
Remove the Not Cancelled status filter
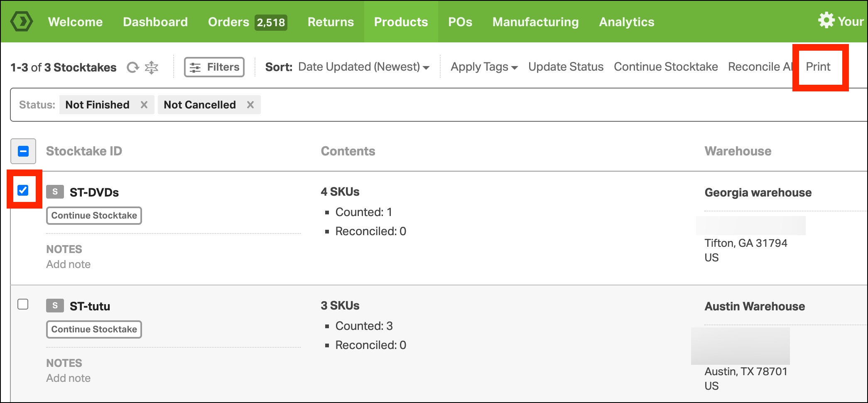[x=250, y=105]
